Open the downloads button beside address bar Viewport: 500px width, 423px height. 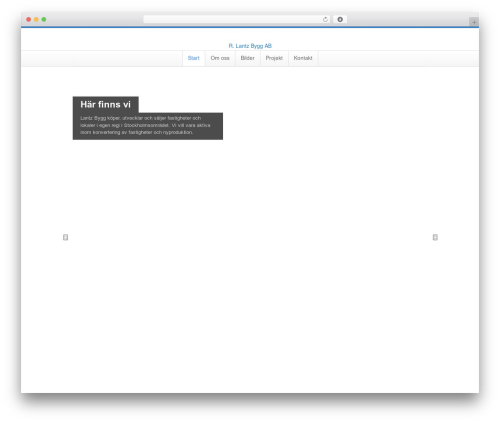click(340, 20)
